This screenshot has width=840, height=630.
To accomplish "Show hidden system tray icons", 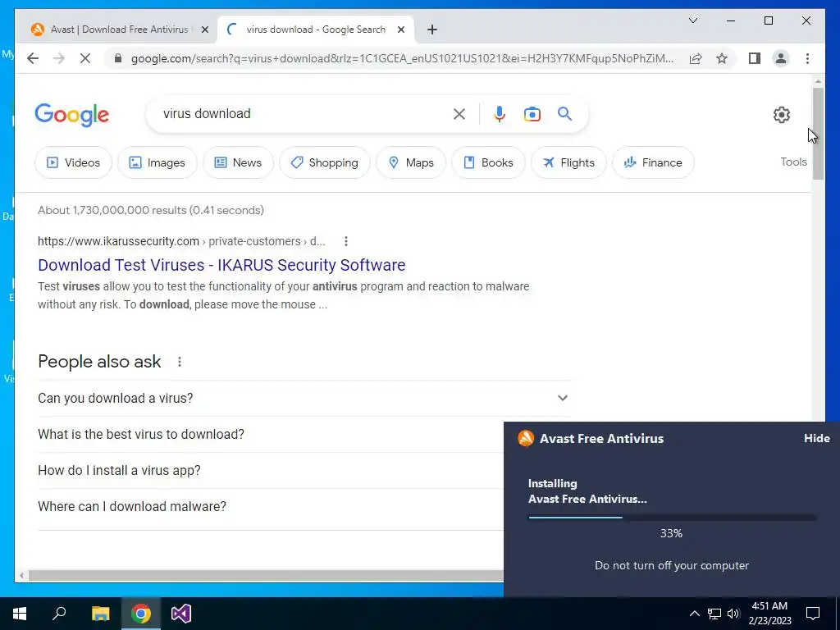I will tap(694, 614).
